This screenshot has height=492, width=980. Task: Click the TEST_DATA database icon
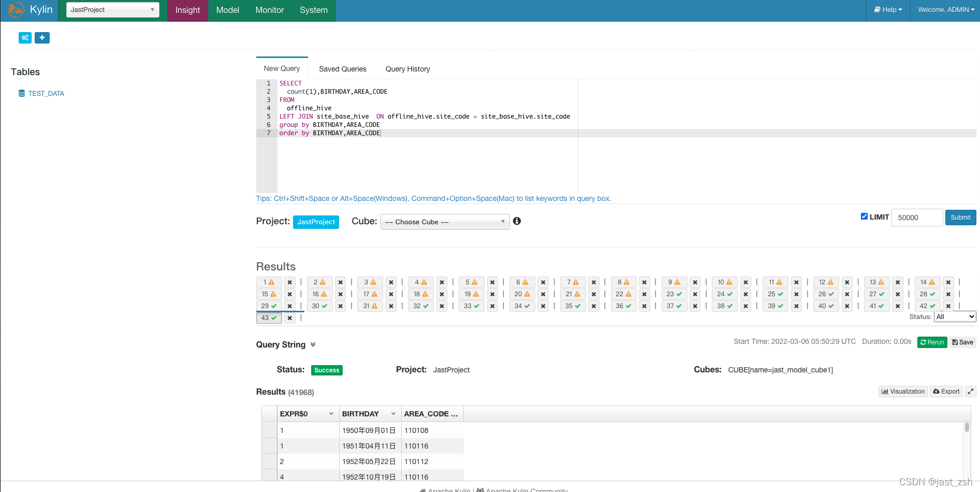pyautogui.click(x=22, y=93)
